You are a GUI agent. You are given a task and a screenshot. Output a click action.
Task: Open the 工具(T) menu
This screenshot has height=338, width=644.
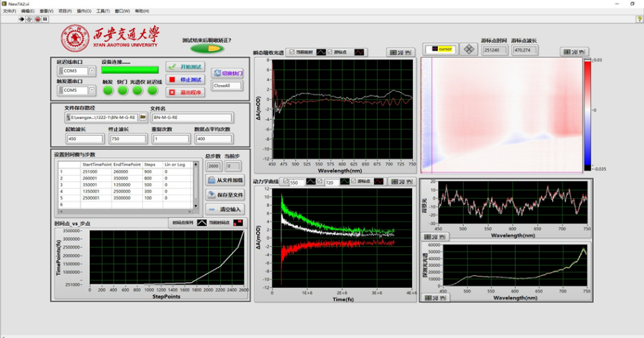103,11
